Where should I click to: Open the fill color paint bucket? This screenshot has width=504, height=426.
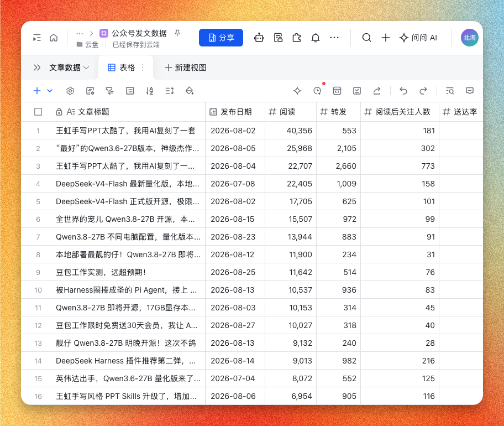click(190, 91)
